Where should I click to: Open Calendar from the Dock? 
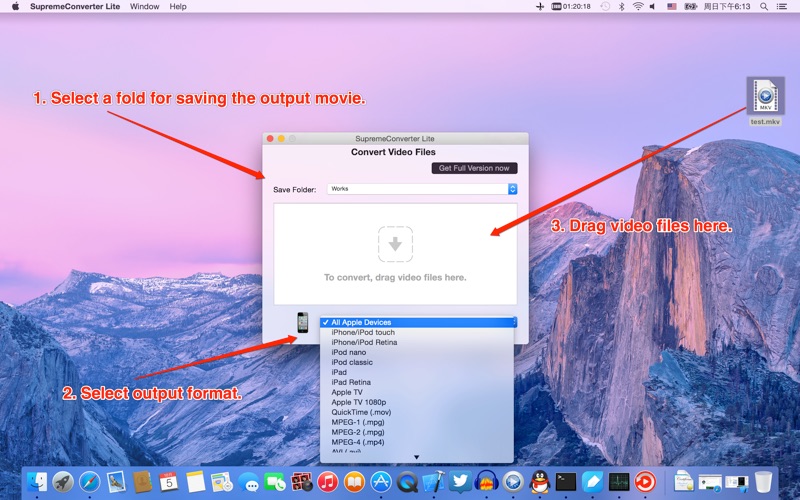click(x=169, y=482)
